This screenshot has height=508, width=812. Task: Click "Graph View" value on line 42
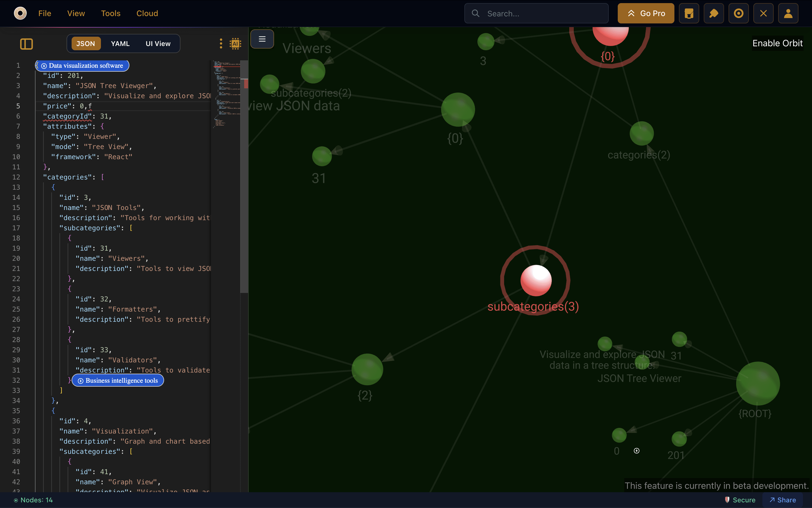point(133,482)
